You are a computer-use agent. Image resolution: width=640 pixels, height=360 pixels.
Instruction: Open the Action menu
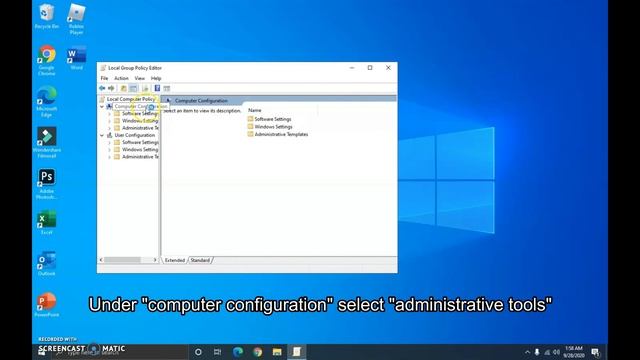(x=121, y=78)
